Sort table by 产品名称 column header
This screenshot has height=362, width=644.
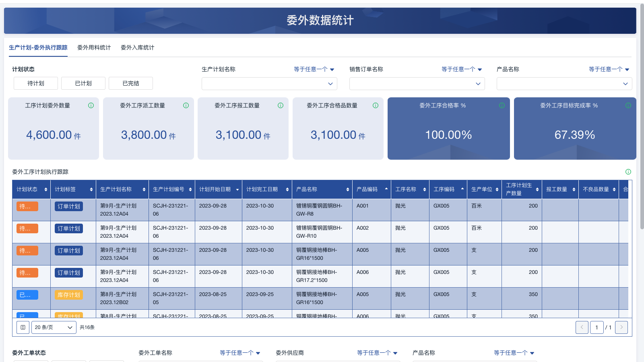tap(348, 189)
